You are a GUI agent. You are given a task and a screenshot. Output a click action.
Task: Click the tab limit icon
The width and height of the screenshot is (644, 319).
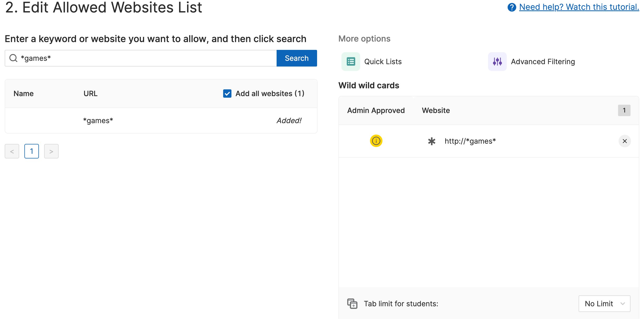click(x=352, y=303)
